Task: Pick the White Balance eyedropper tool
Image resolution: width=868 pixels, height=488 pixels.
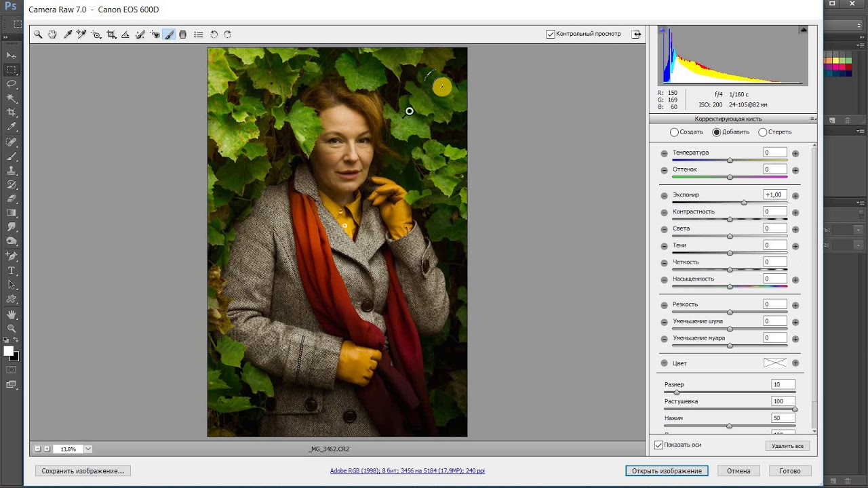Action: click(68, 35)
